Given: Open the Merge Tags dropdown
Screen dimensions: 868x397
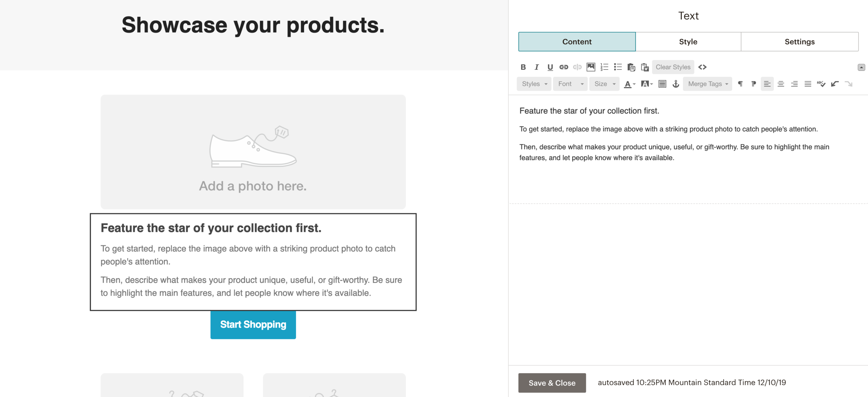Looking at the screenshot, I should (707, 84).
